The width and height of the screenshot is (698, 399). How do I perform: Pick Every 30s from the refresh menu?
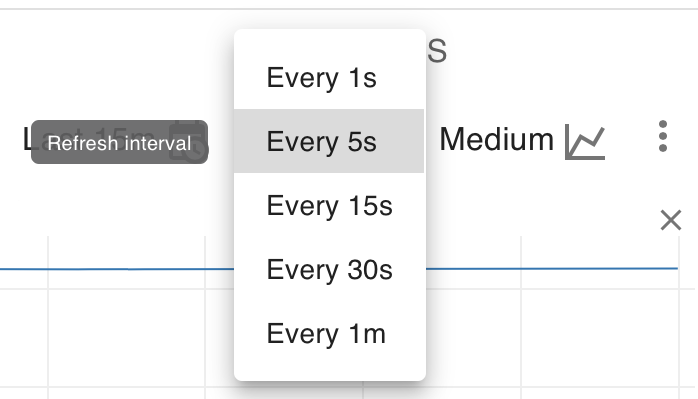(329, 269)
